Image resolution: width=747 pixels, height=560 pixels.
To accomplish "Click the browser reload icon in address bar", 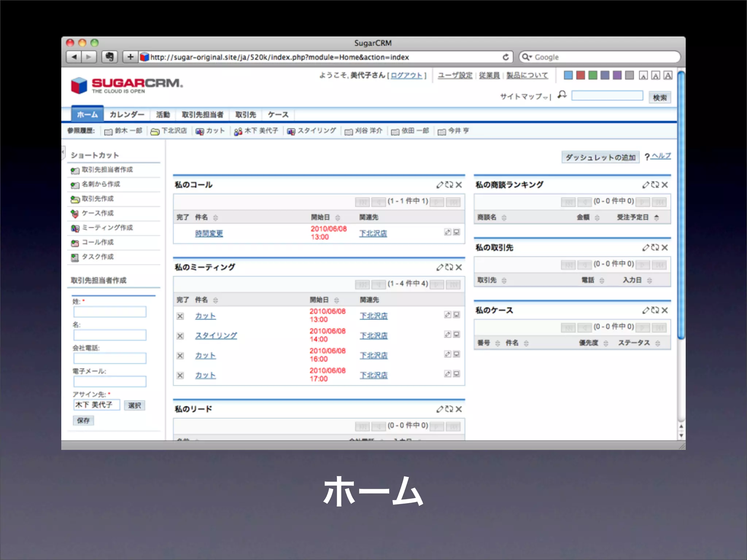I will tap(506, 57).
